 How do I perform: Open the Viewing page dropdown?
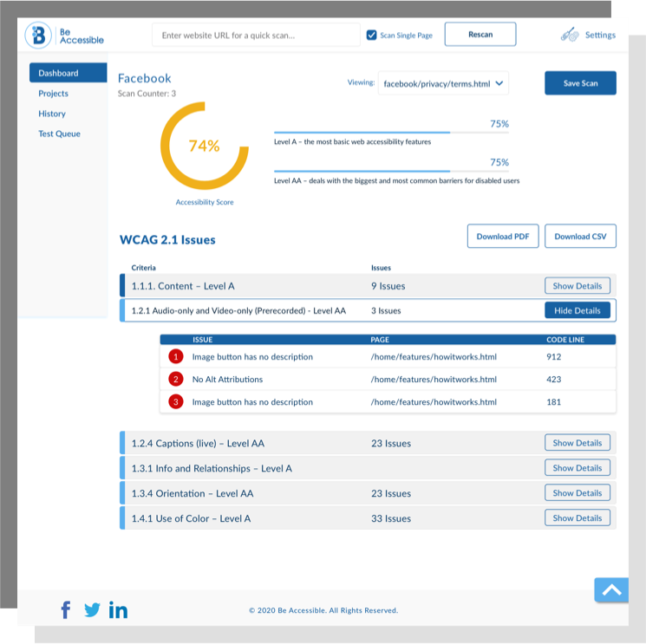pyautogui.click(x=443, y=83)
